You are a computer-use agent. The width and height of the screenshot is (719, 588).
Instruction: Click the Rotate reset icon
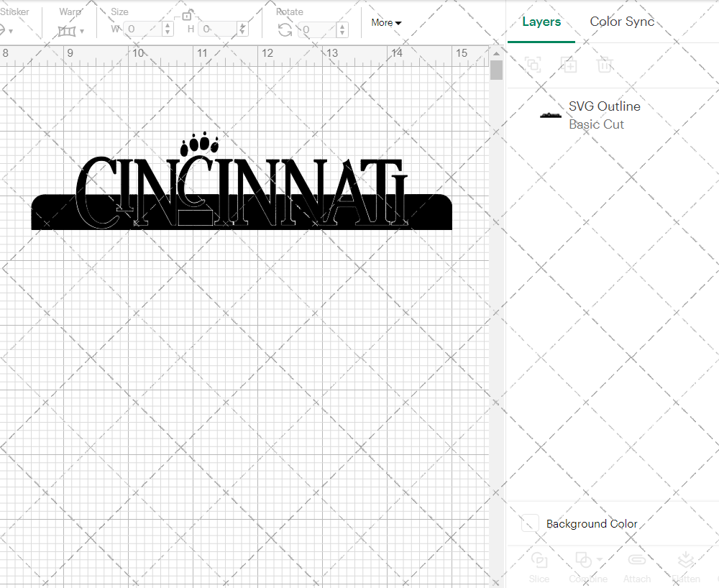coord(285,29)
